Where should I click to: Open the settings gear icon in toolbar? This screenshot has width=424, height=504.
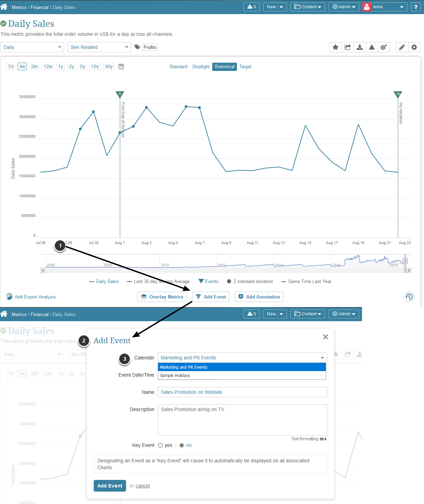414,47
